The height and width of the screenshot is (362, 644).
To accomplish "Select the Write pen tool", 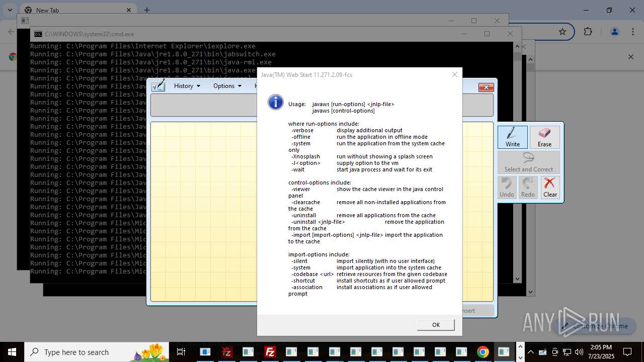I will (x=513, y=137).
